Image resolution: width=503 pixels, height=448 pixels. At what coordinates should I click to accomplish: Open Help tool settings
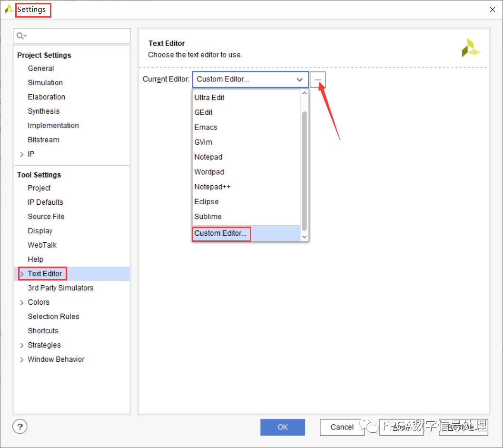pyautogui.click(x=35, y=259)
